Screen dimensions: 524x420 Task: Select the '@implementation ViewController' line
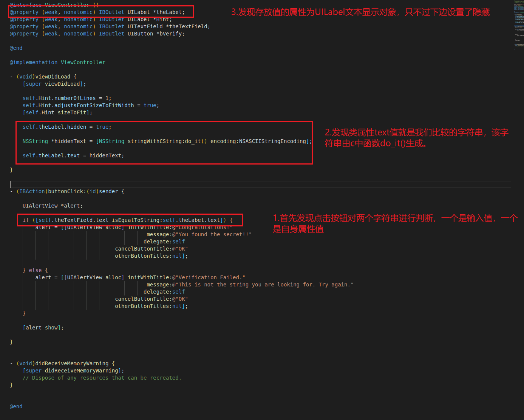[x=57, y=62]
